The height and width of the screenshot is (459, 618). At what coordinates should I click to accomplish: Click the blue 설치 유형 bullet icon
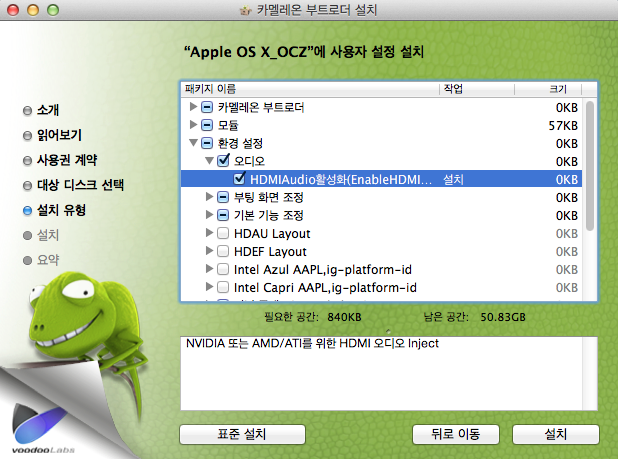pos(27,211)
